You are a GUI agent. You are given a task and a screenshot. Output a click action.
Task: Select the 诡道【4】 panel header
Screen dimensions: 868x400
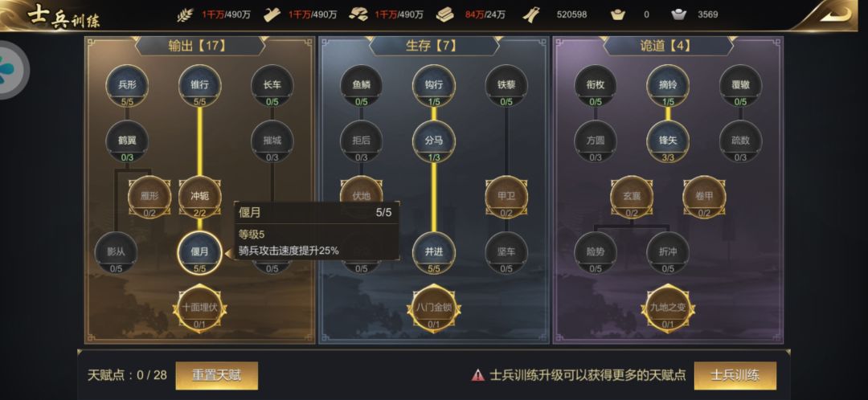pyautogui.click(x=668, y=46)
